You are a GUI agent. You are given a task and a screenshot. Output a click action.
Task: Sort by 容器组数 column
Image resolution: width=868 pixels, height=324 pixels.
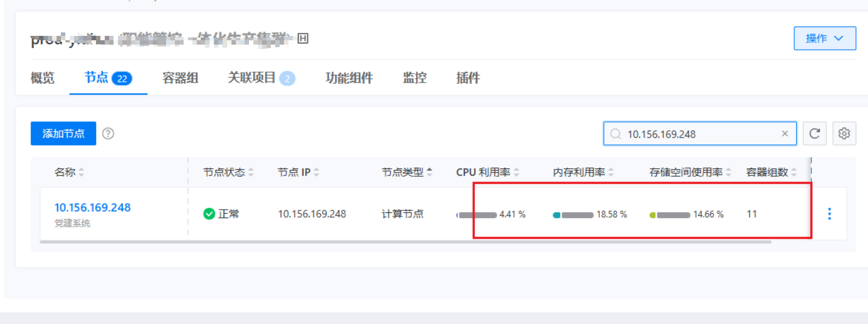tap(771, 172)
